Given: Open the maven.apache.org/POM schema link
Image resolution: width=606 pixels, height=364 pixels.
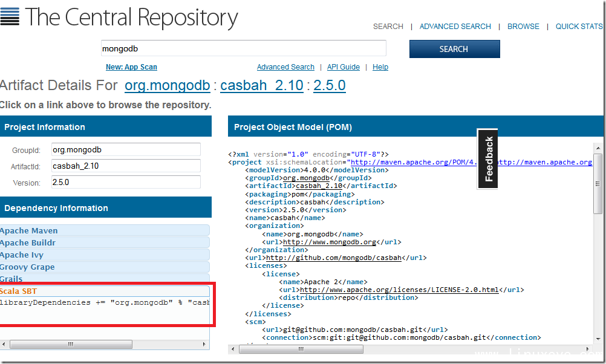Looking at the screenshot, I should coord(414,162).
